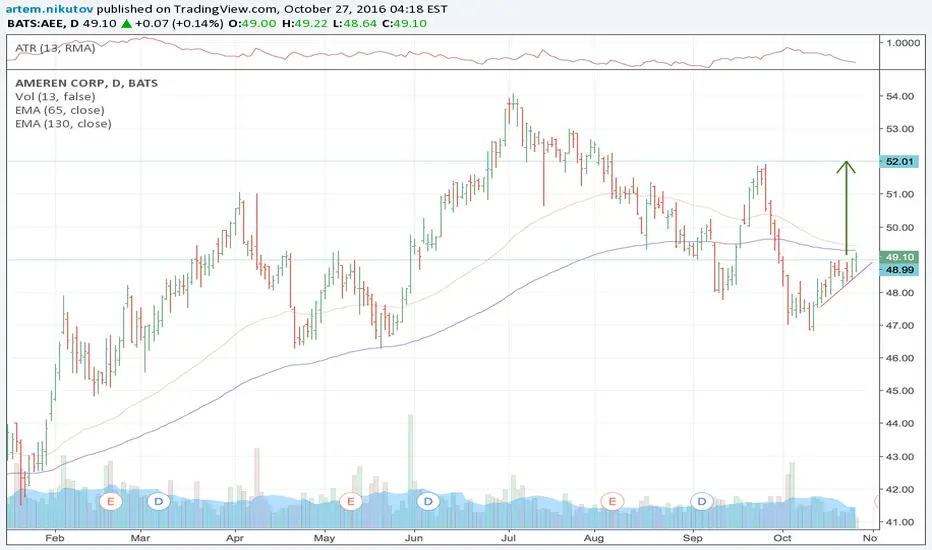Click the +0.07 (+0.14%) change value
Viewport: 932px width, 550px height.
[x=180, y=23]
